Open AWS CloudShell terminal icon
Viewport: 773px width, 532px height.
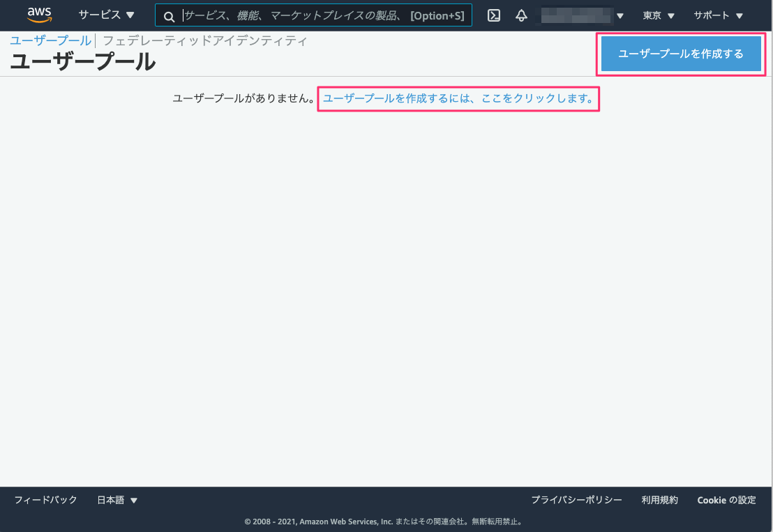pos(493,15)
